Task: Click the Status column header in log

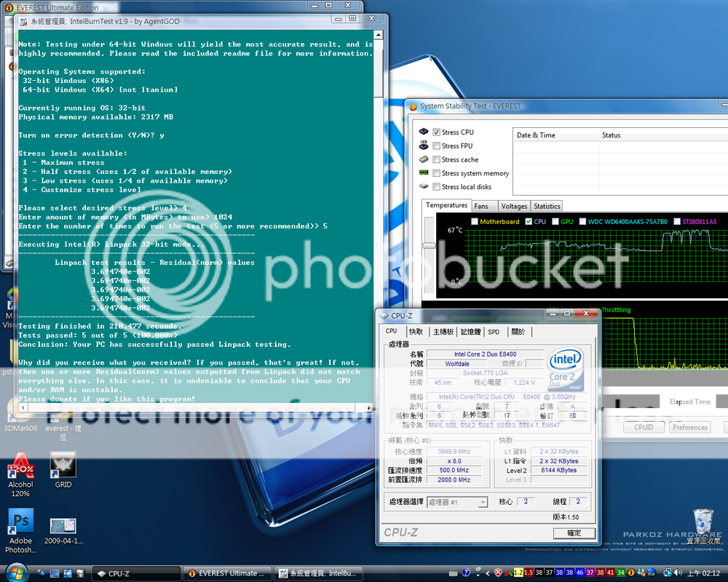Action: (663, 135)
